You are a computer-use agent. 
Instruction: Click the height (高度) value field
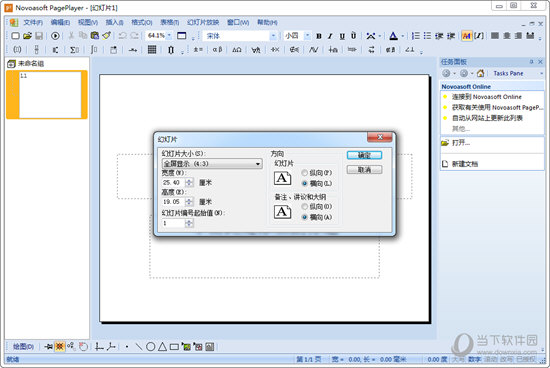point(173,202)
